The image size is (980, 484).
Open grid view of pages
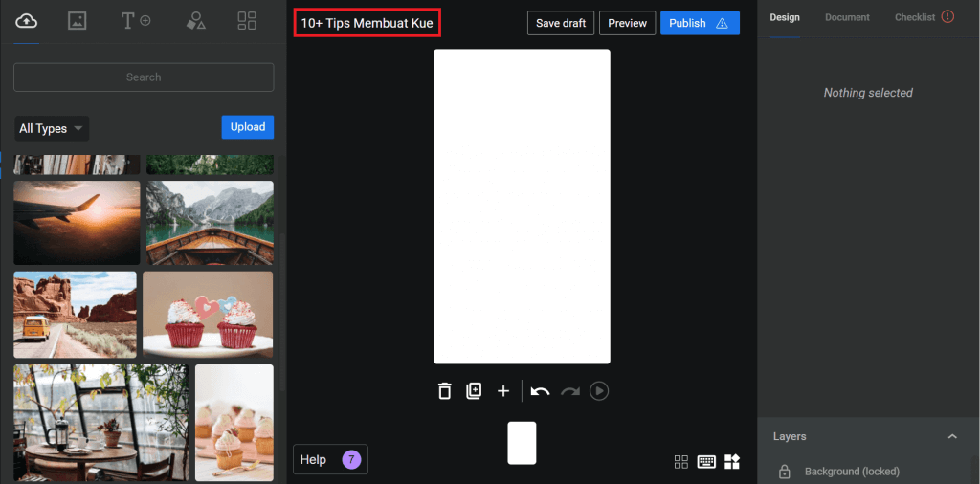point(681,461)
